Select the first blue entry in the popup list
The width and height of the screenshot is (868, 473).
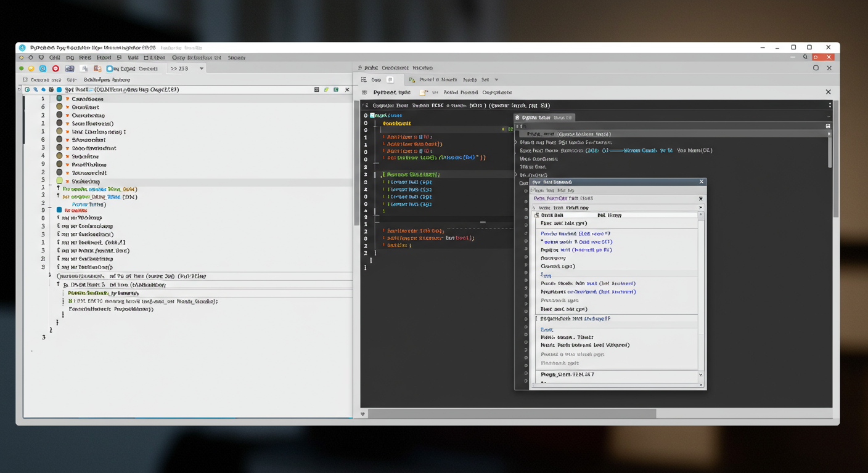[575, 233]
